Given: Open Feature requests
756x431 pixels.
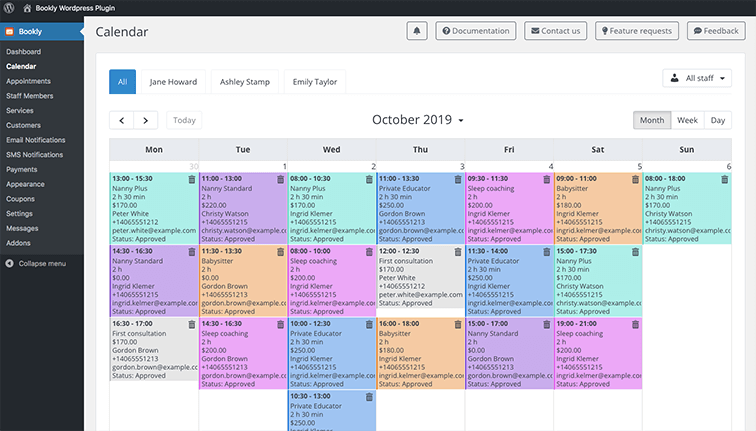Looking at the screenshot, I should [637, 31].
